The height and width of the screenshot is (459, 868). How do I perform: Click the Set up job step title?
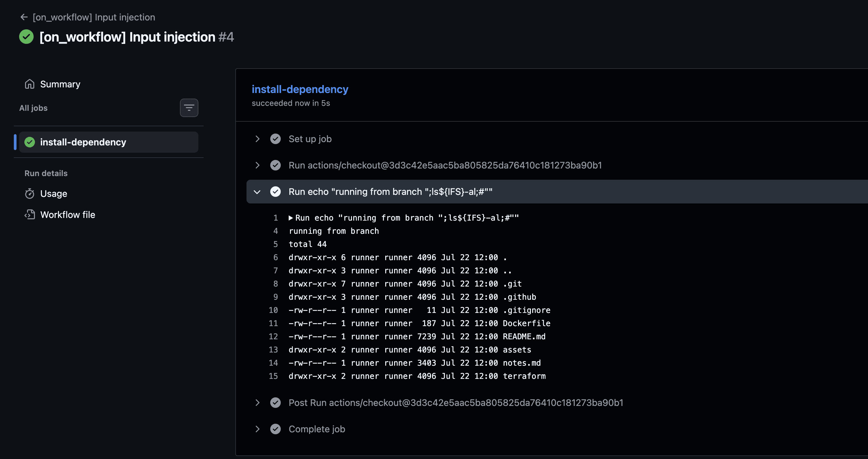310,139
